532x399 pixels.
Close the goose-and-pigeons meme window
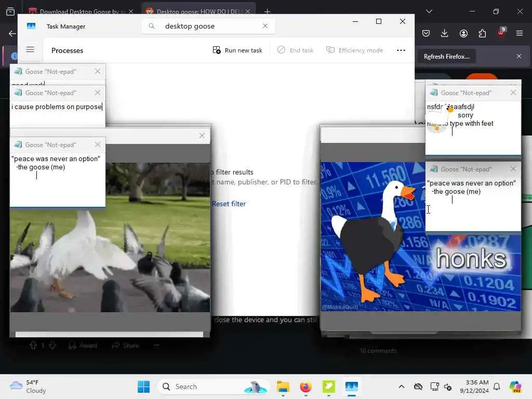(x=202, y=136)
